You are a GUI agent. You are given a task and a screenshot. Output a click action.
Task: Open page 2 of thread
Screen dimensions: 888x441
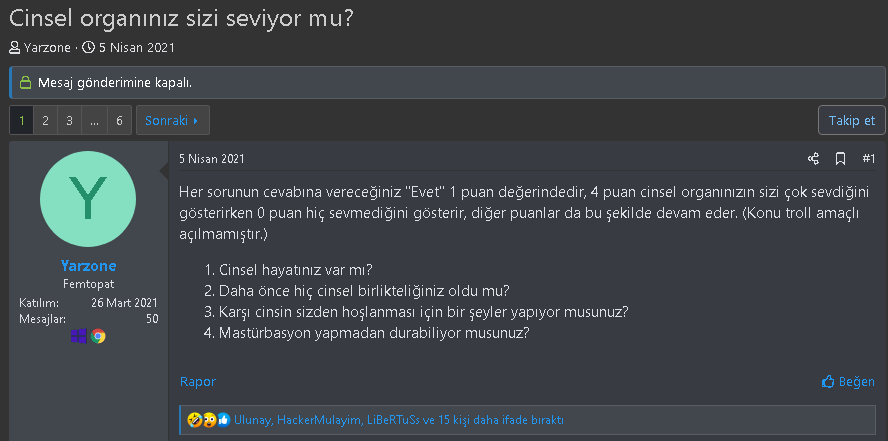[46, 120]
